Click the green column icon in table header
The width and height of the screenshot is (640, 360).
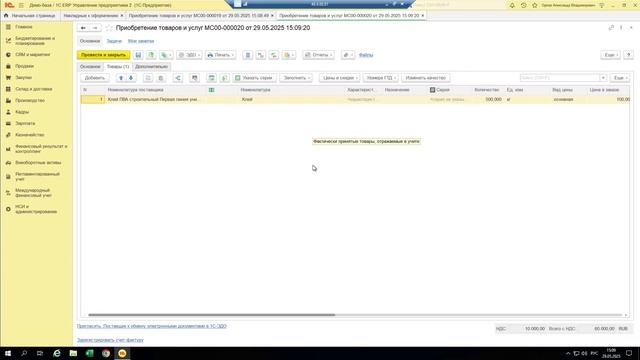coord(211,90)
